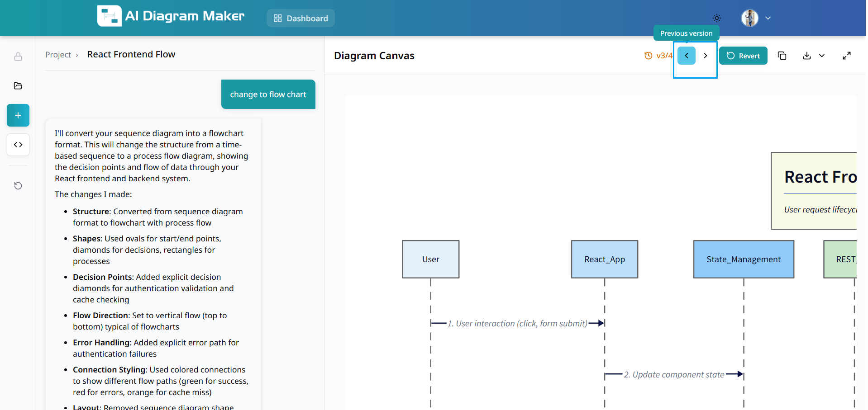Click the version history clock beside v3/4
This screenshot has height=410, width=868.
tap(649, 56)
